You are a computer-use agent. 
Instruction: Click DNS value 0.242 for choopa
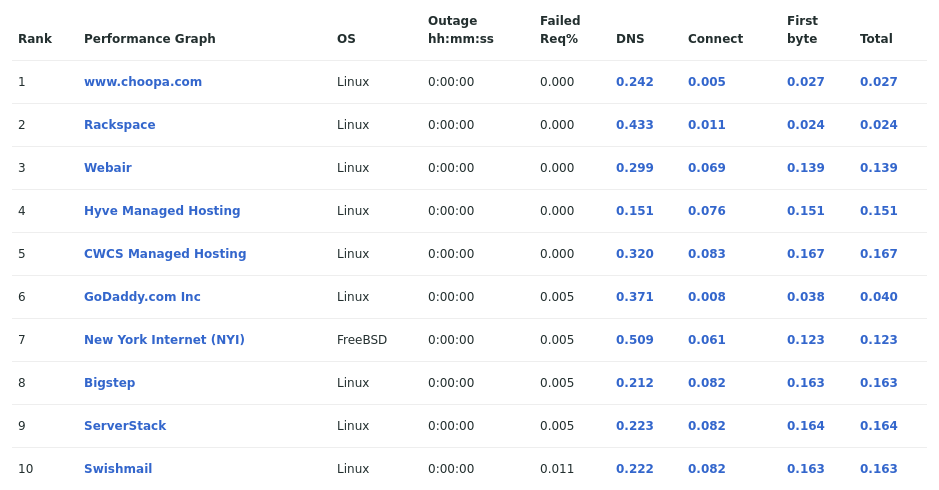pyautogui.click(x=635, y=81)
